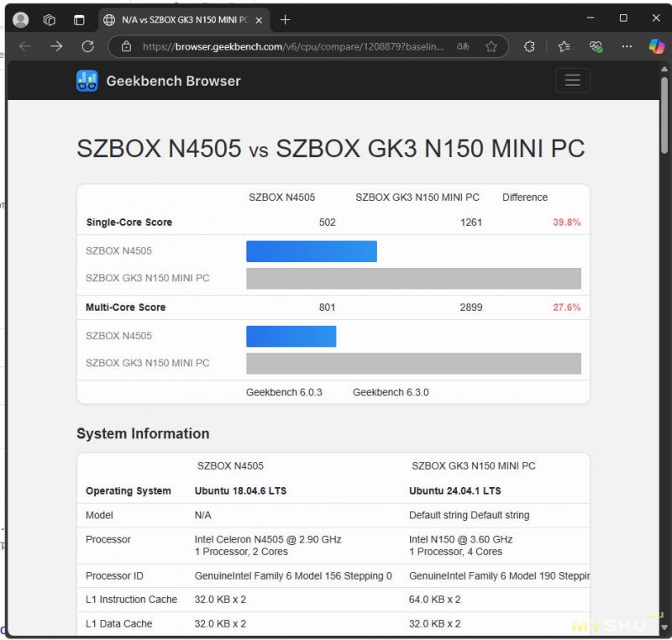Click the scrollbar down arrow
Screen dimensions: 672x640
664,627
